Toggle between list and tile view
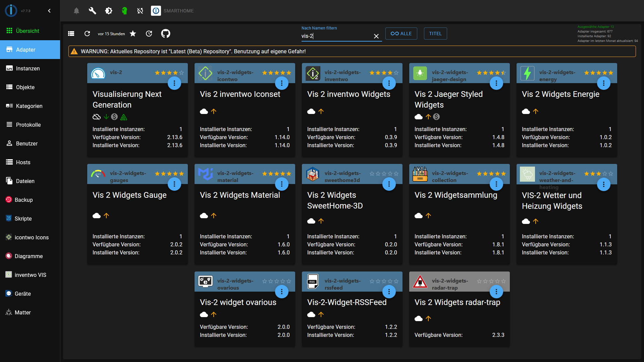The height and width of the screenshot is (362, 644). [71, 34]
